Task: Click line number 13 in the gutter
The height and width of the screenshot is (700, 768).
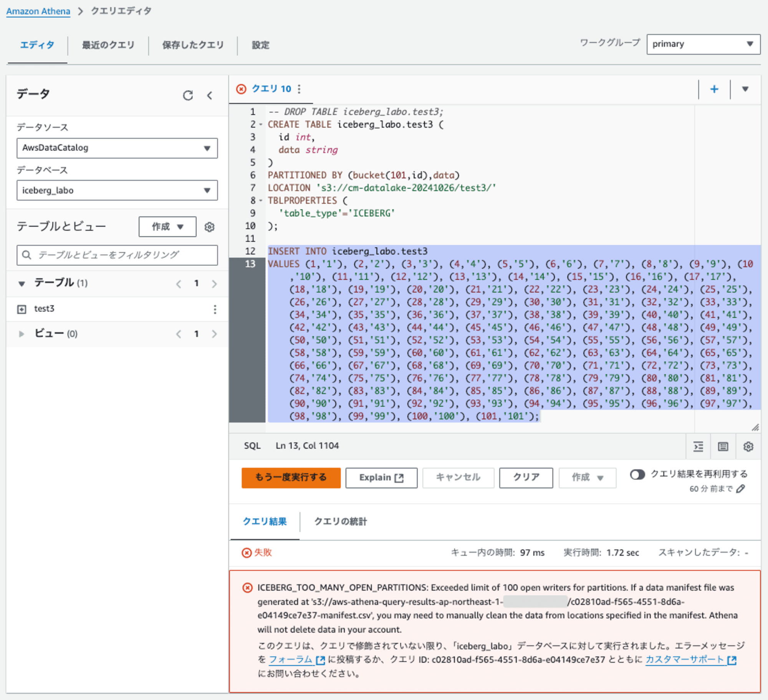Action: pyautogui.click(x=250, y=264)
